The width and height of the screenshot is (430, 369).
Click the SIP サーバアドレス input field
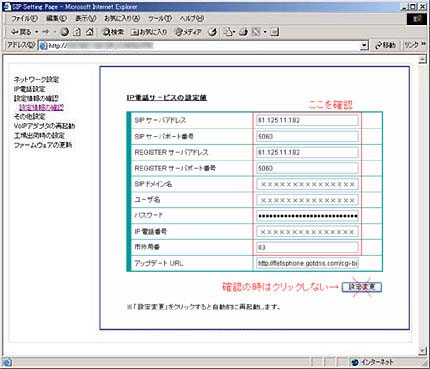point(307,120)
